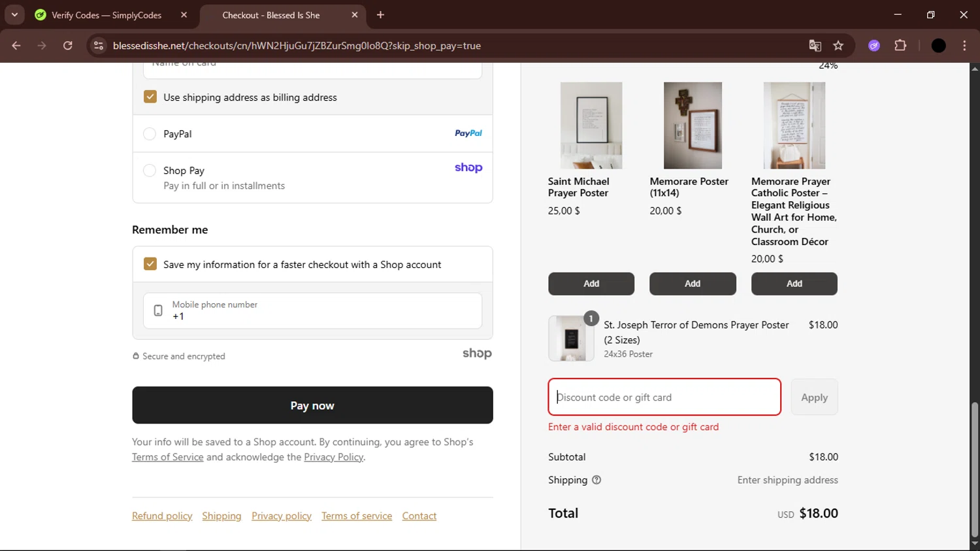Select PayPal payment method
980x551 pixels.
coord(150,134)
